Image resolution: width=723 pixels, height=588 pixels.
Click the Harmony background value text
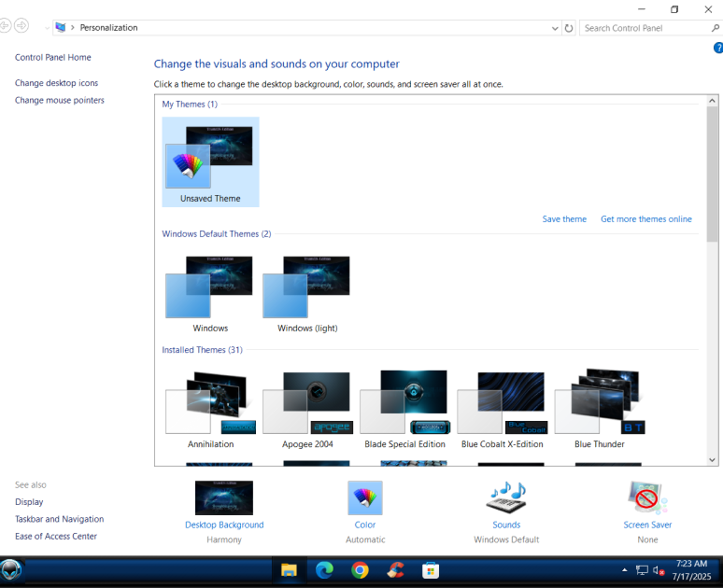click(224, 539)
